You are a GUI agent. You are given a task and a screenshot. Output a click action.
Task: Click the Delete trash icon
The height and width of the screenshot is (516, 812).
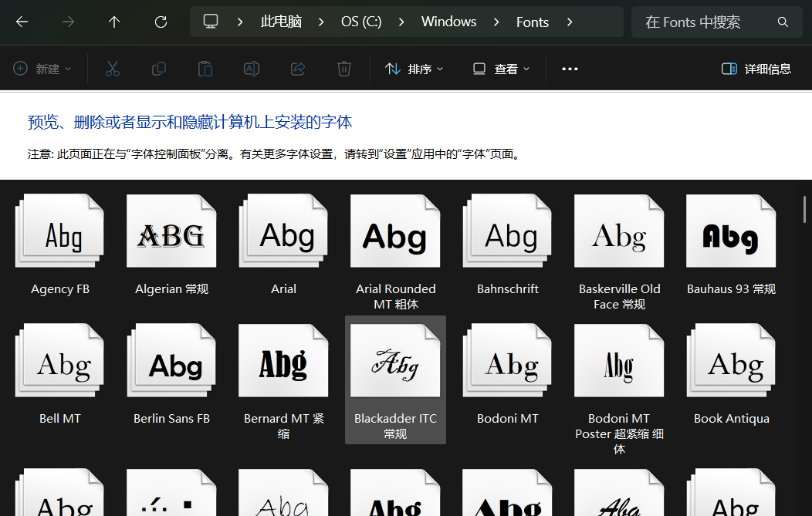(343, 69)
